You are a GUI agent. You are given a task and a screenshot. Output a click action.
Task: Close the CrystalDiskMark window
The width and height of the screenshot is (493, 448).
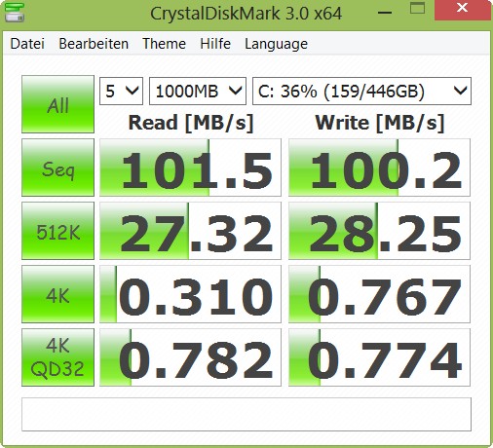(462, 10)
